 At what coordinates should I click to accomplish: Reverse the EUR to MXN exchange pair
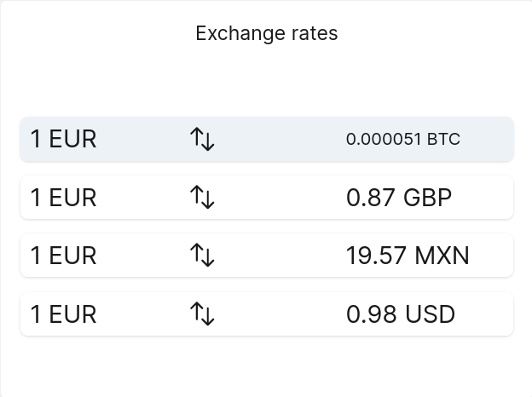[x=202, y=256]
